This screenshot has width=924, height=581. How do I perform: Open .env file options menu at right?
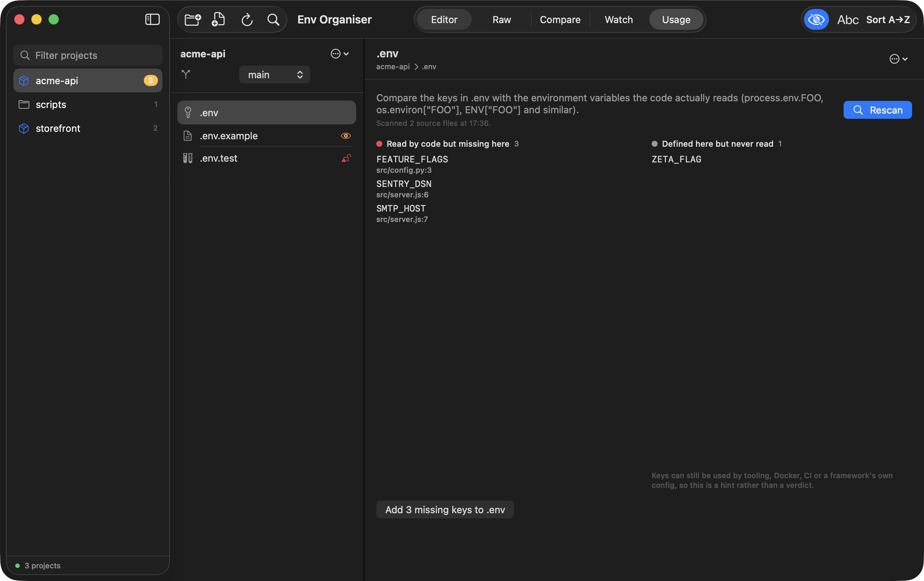(x=898, y=59)
